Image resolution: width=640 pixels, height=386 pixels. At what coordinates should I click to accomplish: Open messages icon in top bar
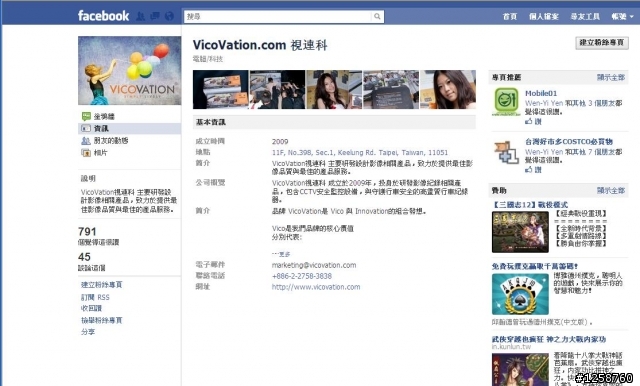pos(155,16)
